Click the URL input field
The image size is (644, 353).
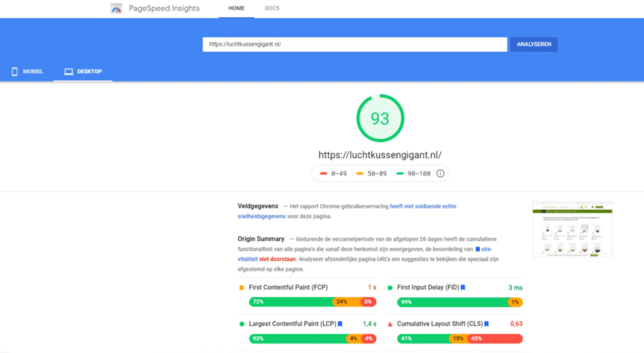(x=355, y=45)
